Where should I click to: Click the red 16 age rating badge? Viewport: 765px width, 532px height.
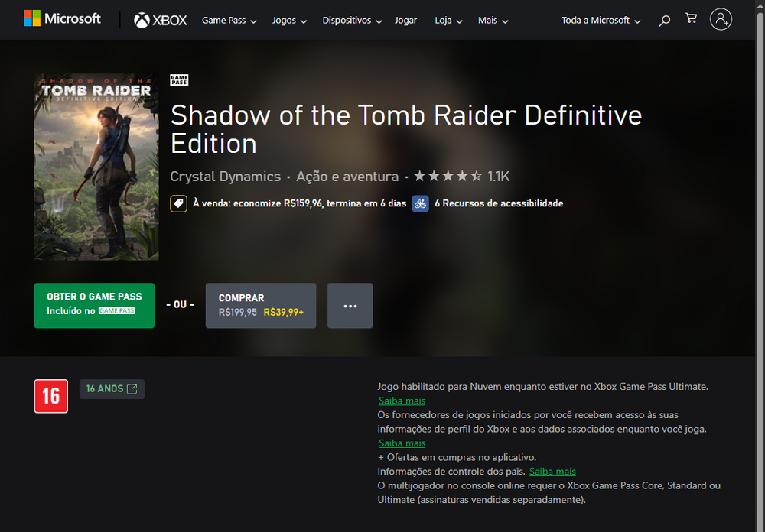pos(51,396)
